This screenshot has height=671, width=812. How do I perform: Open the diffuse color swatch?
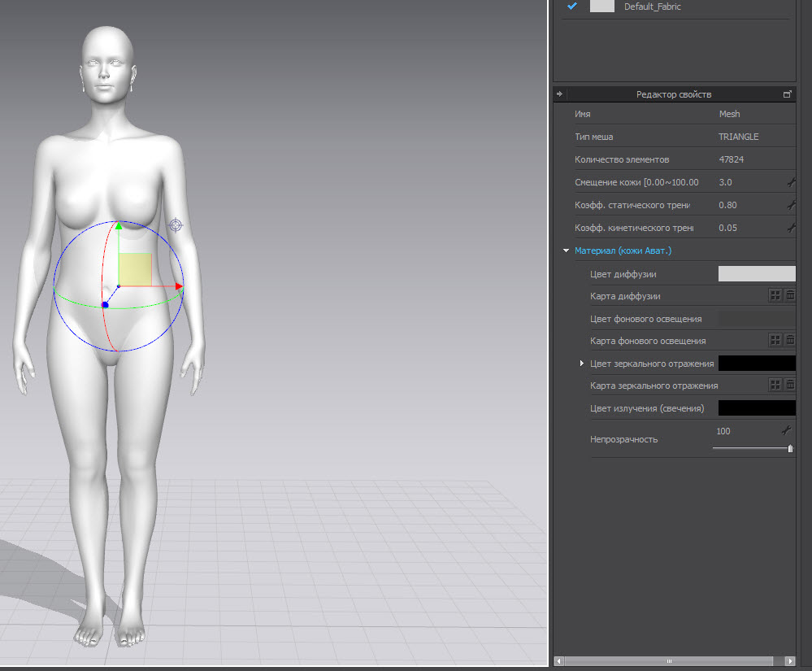coord(756,274)
